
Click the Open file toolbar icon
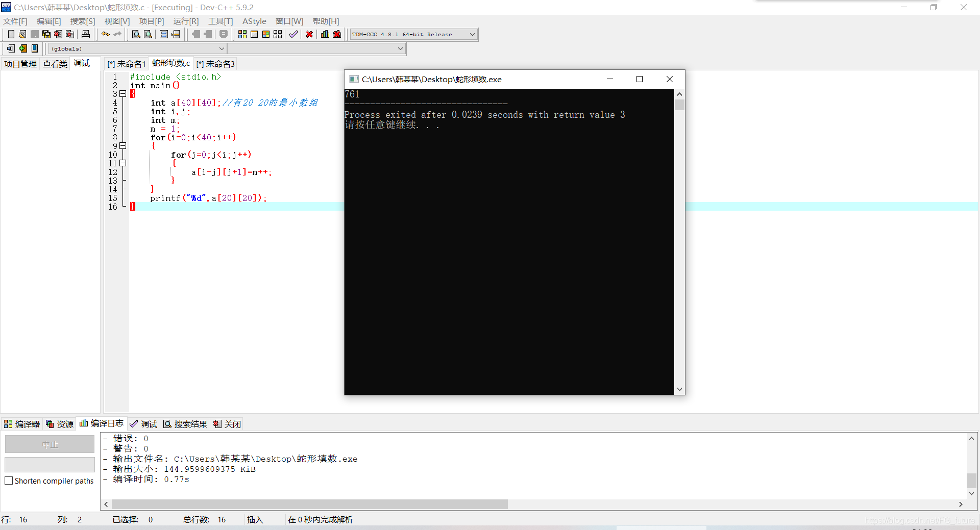pyautogui.click(x=22, y=34)
